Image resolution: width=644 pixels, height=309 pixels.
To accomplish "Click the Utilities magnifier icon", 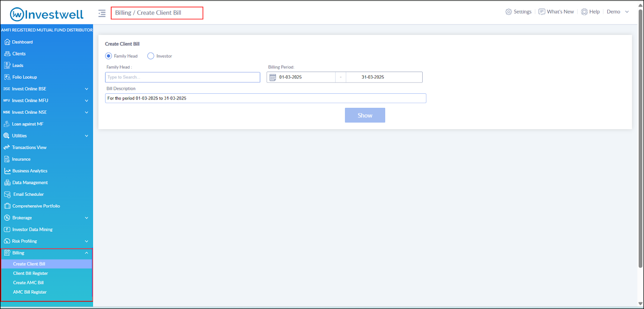I will point(6,136).
